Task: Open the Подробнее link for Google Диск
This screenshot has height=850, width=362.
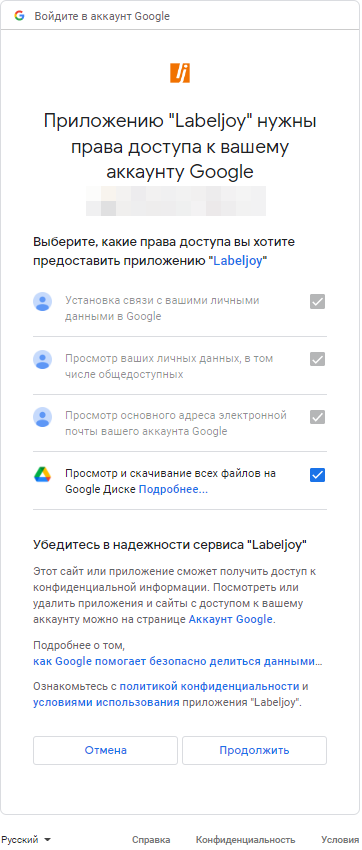Action: click(x=173, y=489)
